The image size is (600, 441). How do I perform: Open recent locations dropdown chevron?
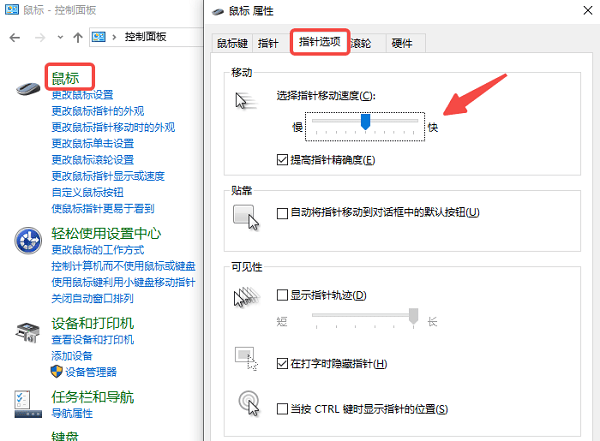click(x=60, y=37)
